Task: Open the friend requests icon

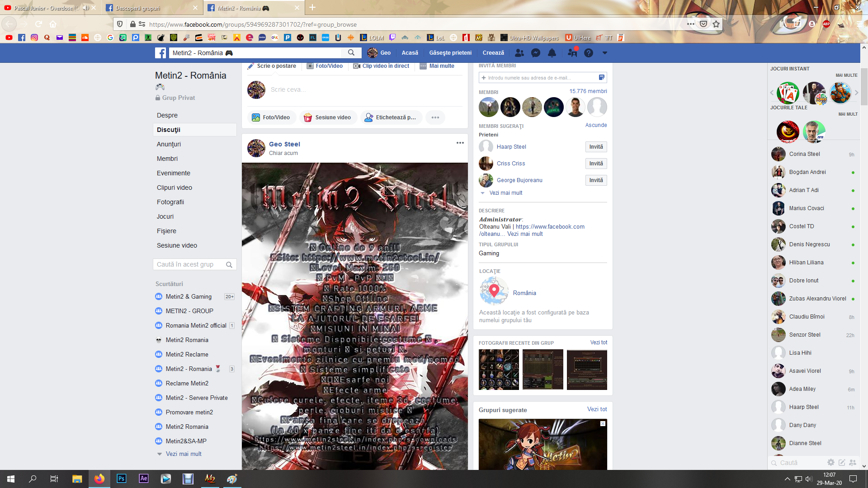Action: click(x=519, y=53)
